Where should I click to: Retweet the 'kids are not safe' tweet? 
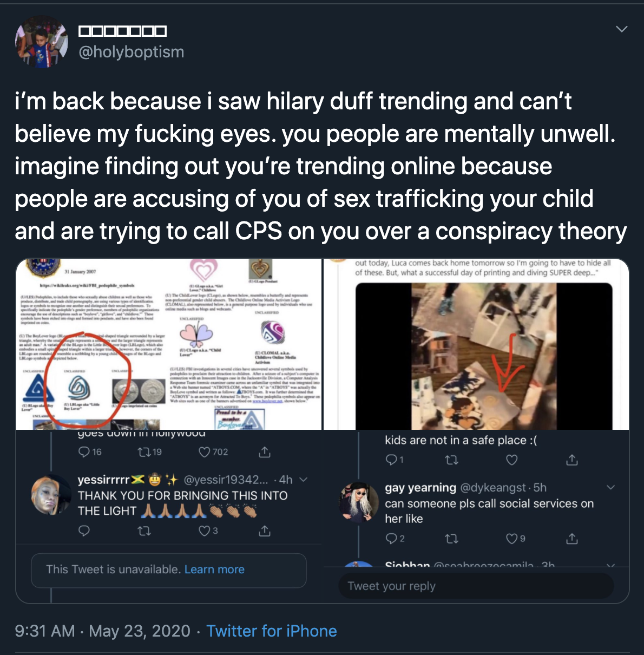pyautogui.click(x=451, y=460)
